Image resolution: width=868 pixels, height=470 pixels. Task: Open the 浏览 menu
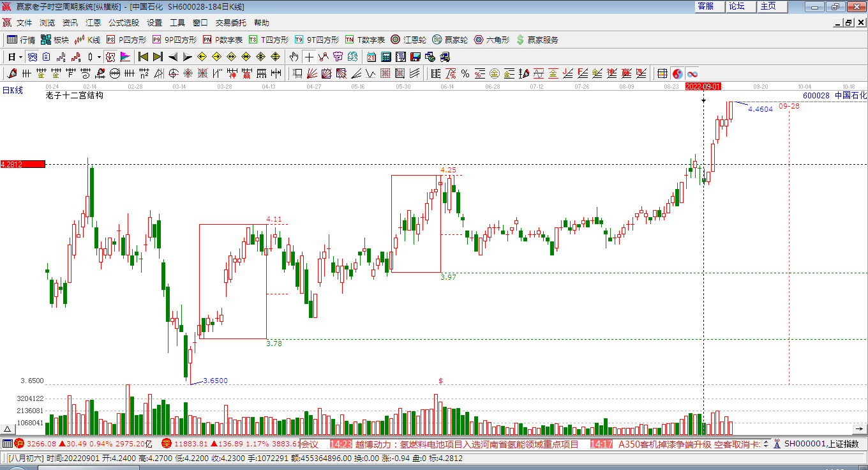(x=47, y=22)
